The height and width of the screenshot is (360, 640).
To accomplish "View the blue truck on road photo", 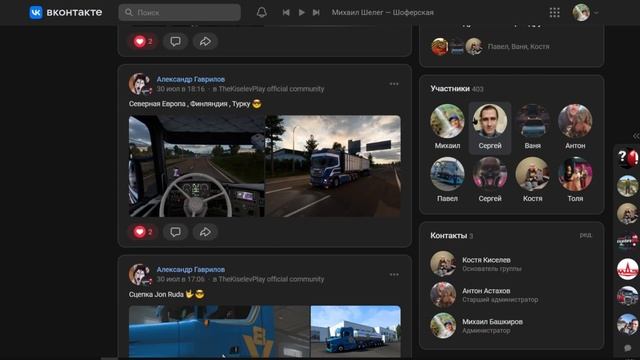I will pyautogui.click(x=333, y=166).
